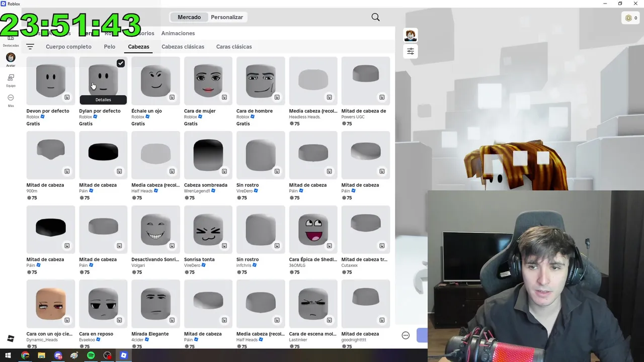Click the corner icon on Devon por defecto card
The width and height of the screenshot is (644, 362).
(x=67, y=97)
